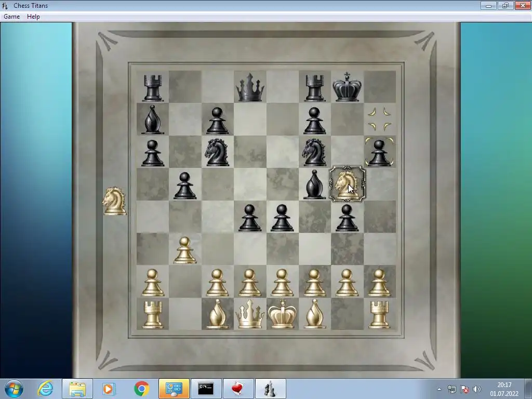This screenshot has width=532, height=399.
Task: Launch Internet Explorer from the taskbar
Action: coord(45,389)
